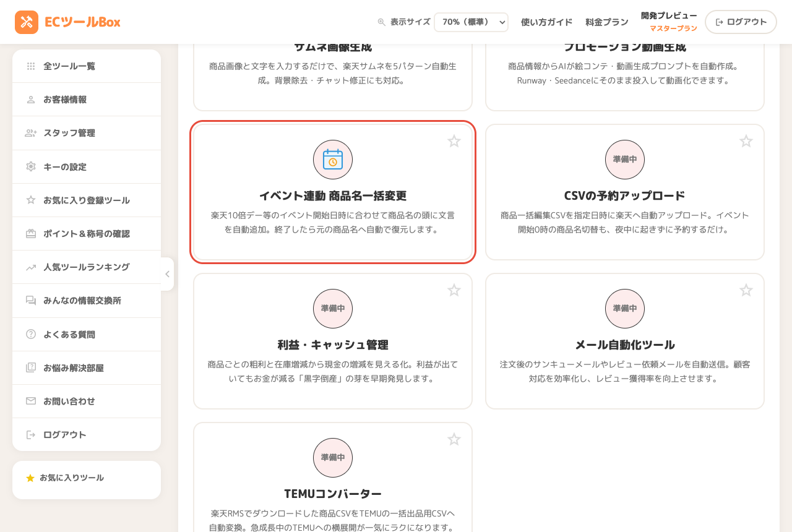Open the 使い方ガイド link
792x532 pixels.
click(x=547, y=22)
